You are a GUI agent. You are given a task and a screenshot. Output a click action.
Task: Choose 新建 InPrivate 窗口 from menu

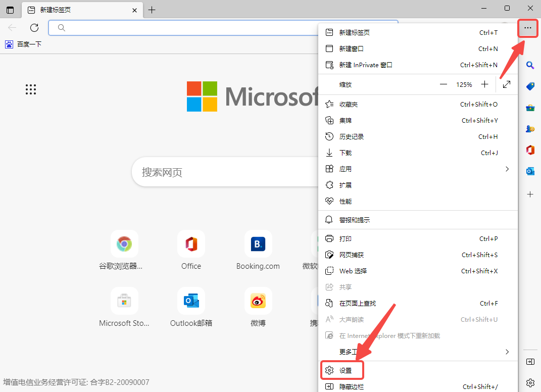[x=366, y=65]
